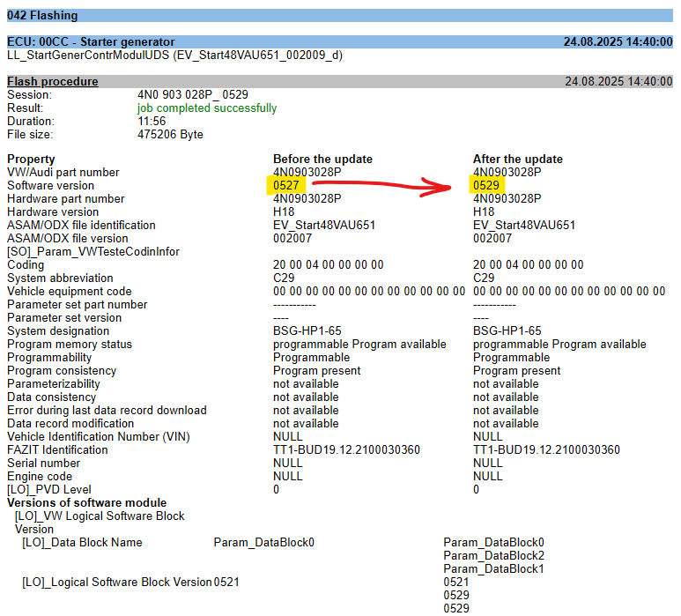Click 'ASAM/ODX file identification' label

click(81, 225)
